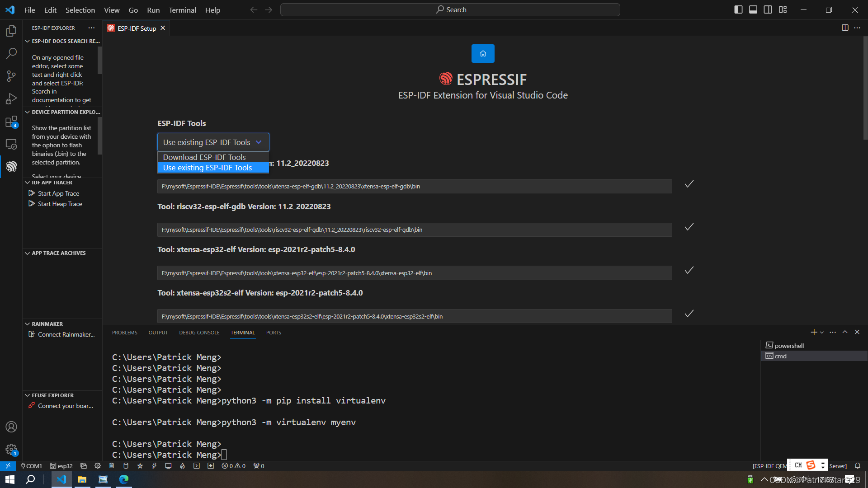Open ESP-IDF terminal from status bar
The height and width of the screenshot is (488, 868).
tap(197, 466)
